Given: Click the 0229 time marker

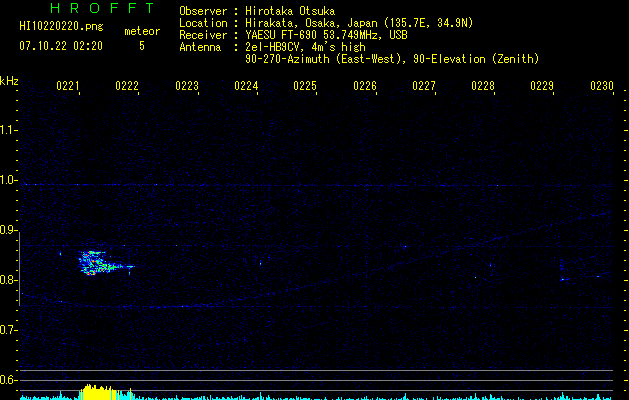Looking at the screenshot, I should pyautogui.click(x=542, y=86).
